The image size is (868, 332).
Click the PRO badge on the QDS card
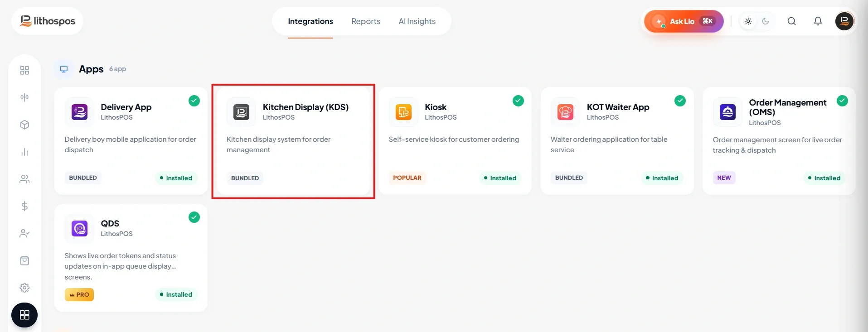[79, 294]
